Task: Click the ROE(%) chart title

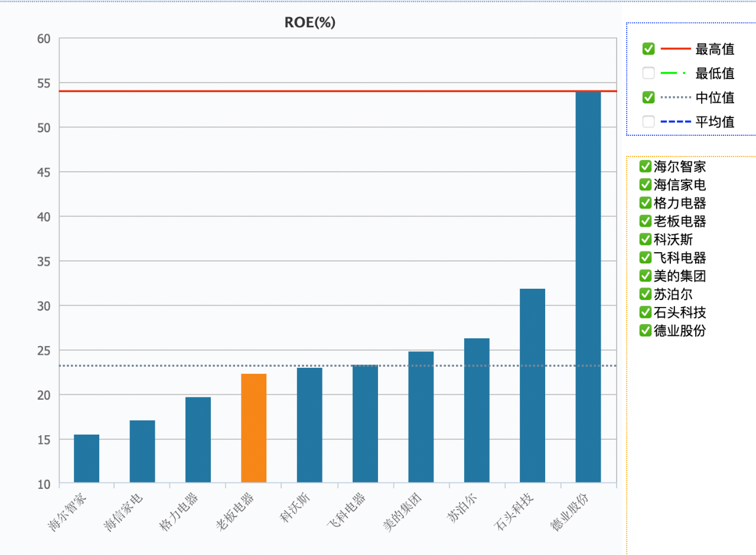Action: pos(310,22)
